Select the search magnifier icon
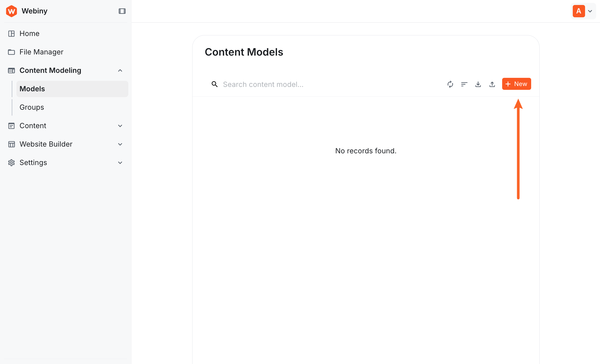Viewport: 600px width, 364px height. click(x=214, y=84)
